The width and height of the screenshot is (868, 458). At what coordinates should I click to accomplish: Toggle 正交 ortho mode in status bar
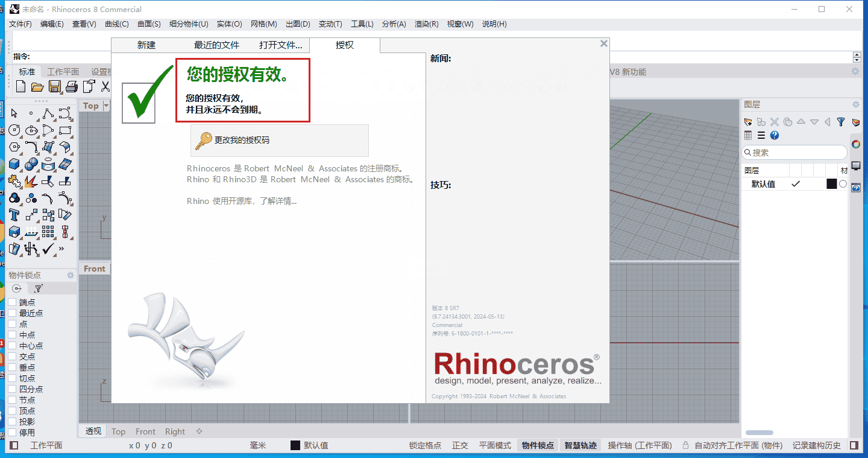coord(460,445)
